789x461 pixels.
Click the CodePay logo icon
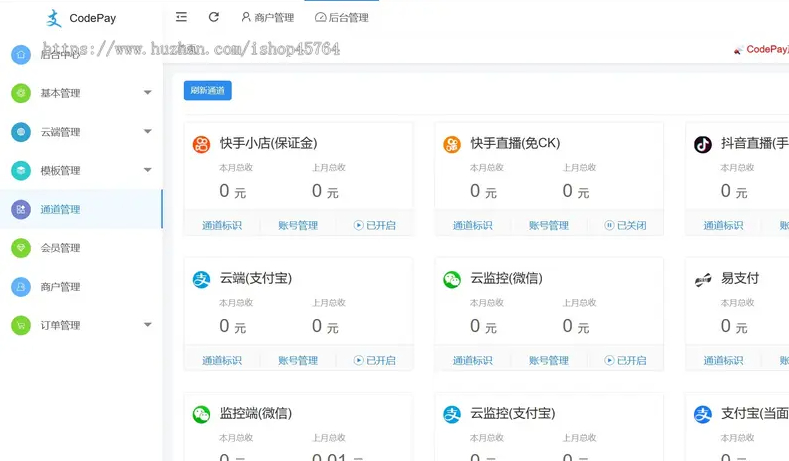tap(54, 18)
